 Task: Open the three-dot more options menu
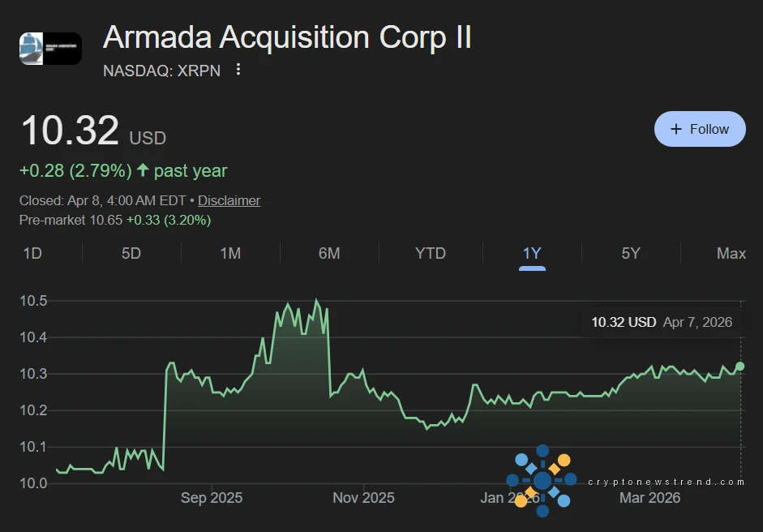point(238,70)
